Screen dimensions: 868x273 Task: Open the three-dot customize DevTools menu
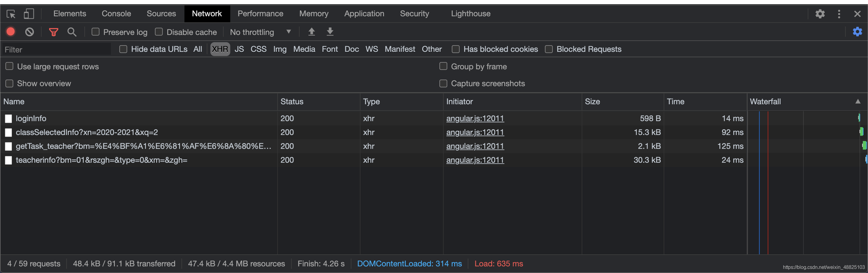coord(839,14)
